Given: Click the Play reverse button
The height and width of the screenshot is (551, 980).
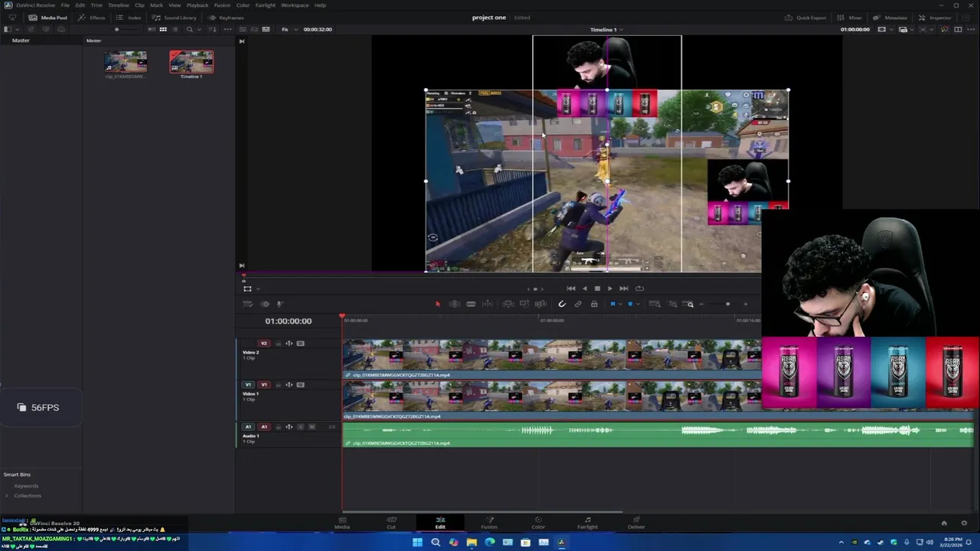Looking at the screenshot, I should 584,289.
